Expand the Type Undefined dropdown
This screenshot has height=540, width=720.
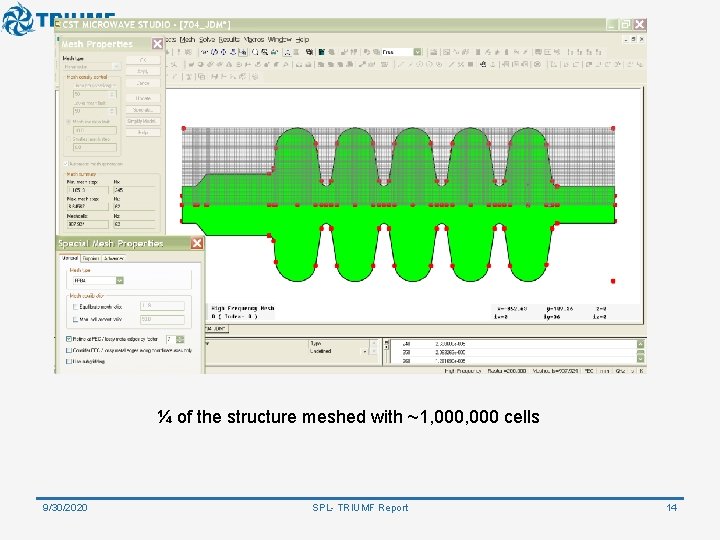pos(366,351)
